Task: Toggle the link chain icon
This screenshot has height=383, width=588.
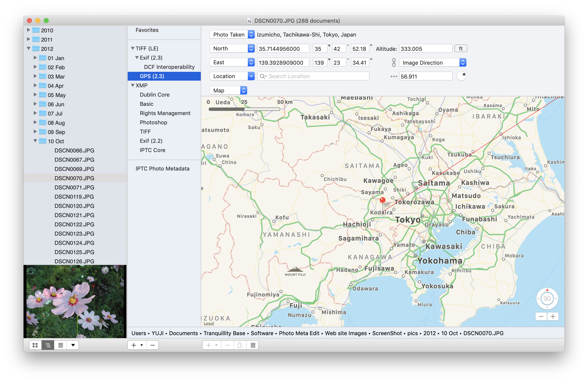Action: (394, 63)
